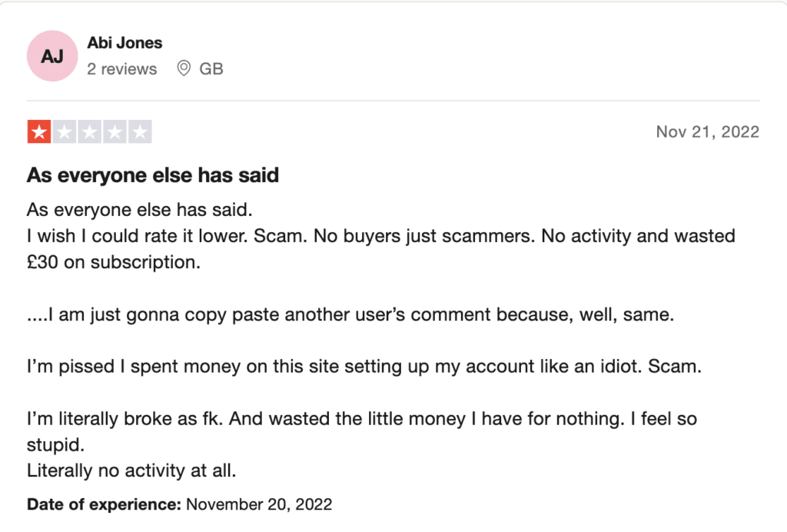Image resolution: width=787 pixels, height=532 pixels.
Task: Click body line 'As everyone else has said.'
Action: [x=140, y=210]
